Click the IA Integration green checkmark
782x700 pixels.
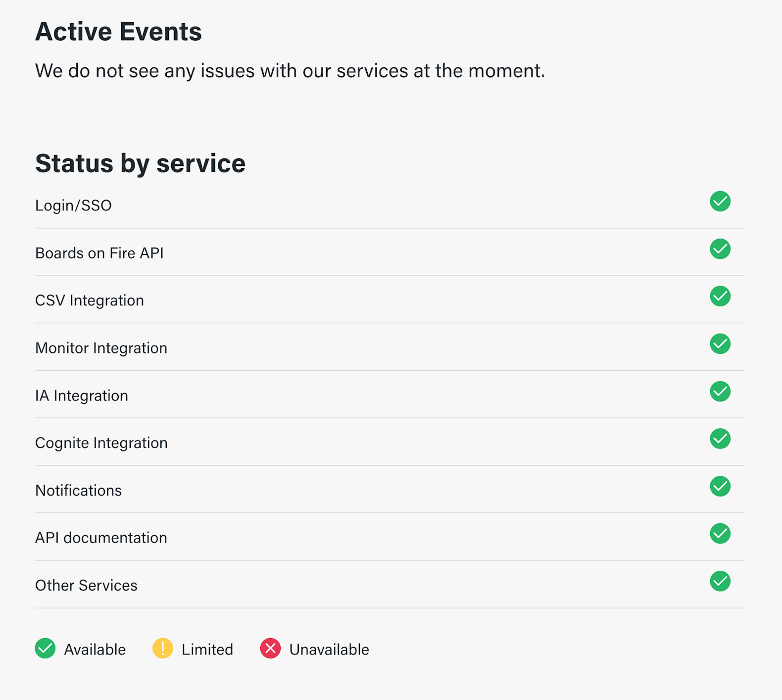(x=720, y=392)
